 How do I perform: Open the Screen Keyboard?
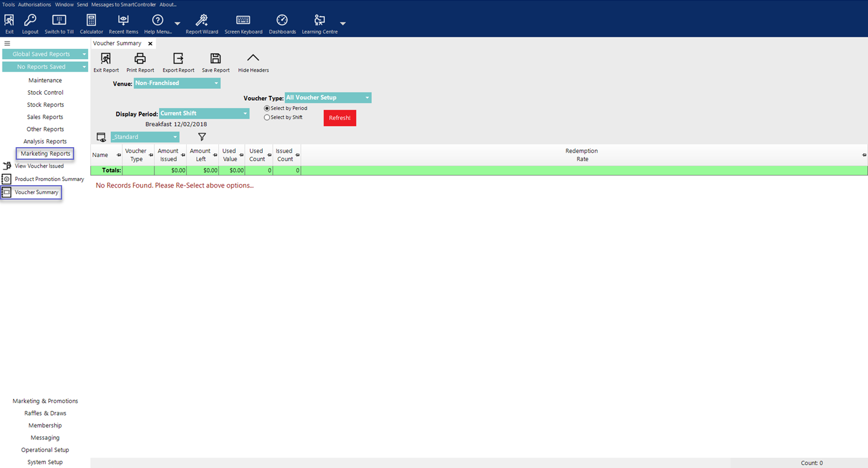click(x=243, y=21)
